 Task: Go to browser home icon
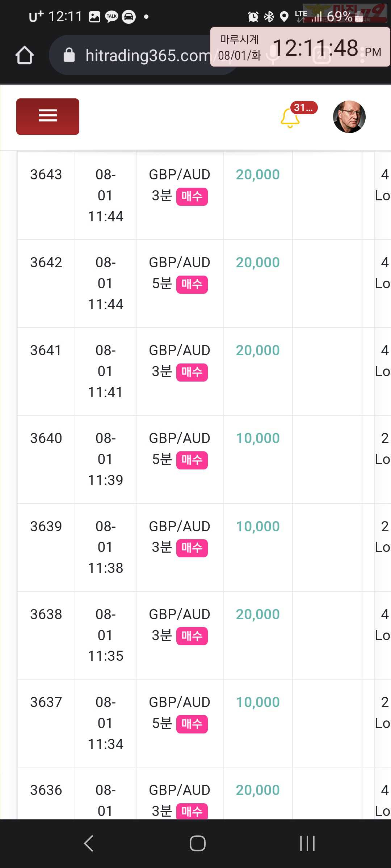tap(25, 55)
